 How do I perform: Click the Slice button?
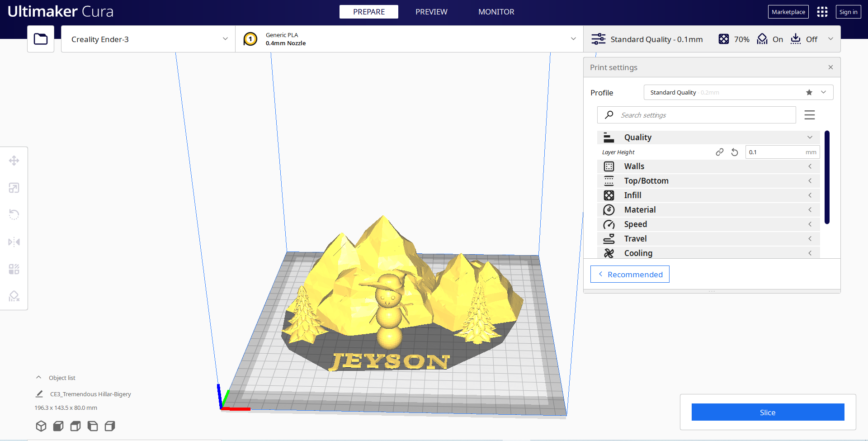pyautogui.click(x=768, y=412)
